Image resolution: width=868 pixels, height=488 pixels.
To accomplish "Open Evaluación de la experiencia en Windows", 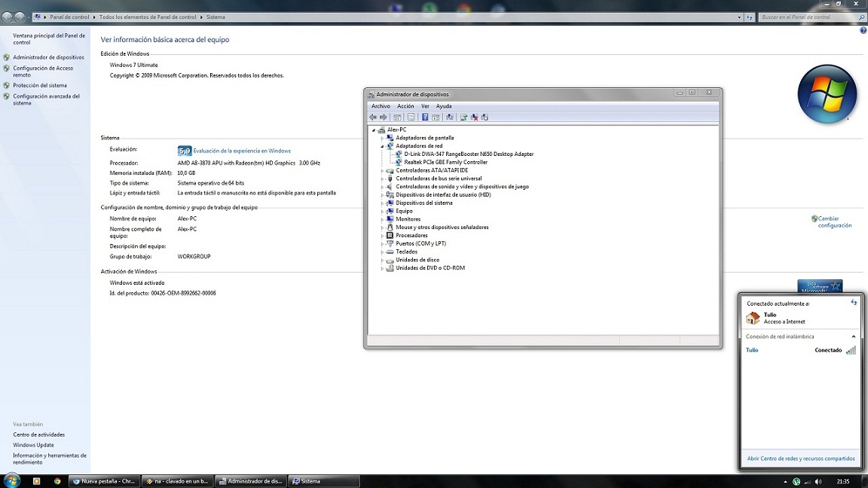I will 242,151.
